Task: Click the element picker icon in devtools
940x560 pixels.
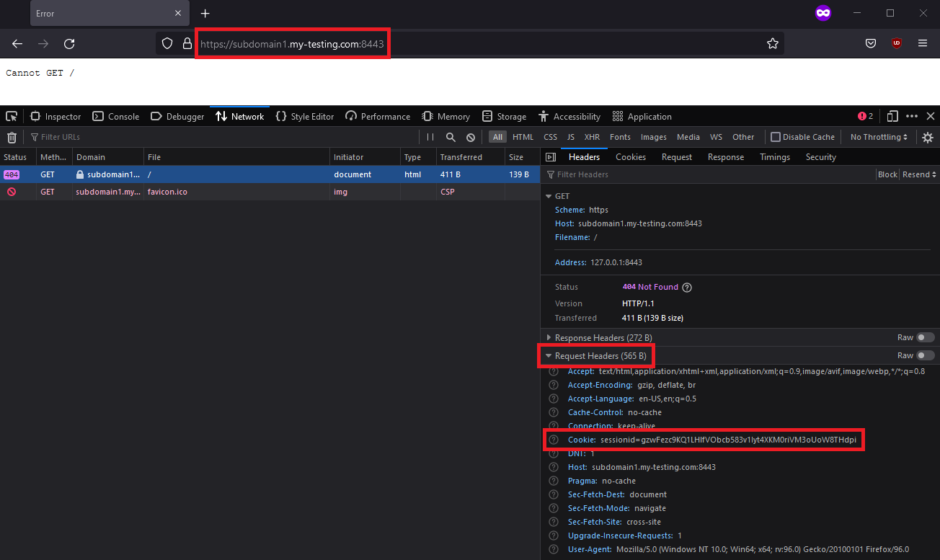Action: click(12, 116)
